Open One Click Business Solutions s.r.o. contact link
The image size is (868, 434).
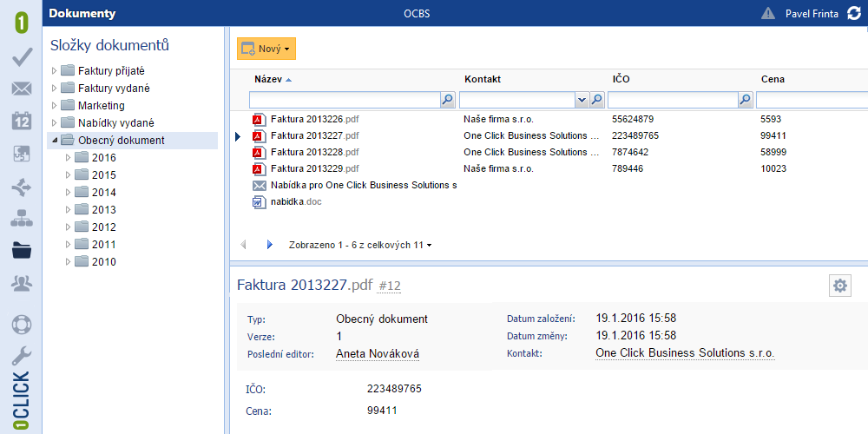point(686,353)
